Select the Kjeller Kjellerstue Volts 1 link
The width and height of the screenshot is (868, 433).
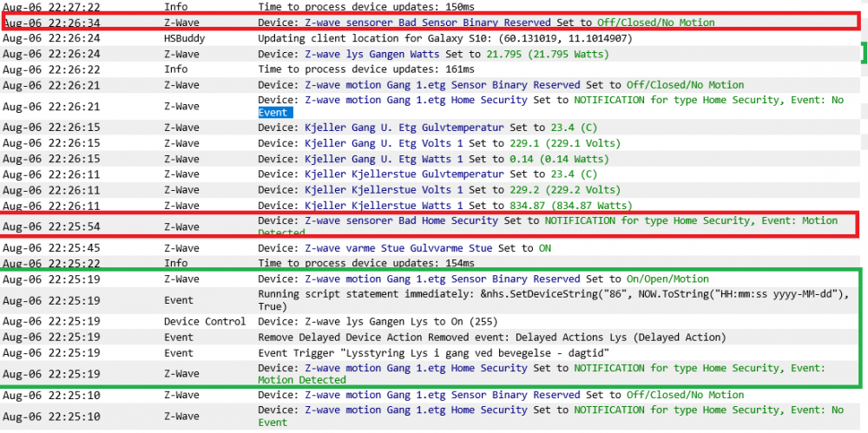(x=384, y=190)
